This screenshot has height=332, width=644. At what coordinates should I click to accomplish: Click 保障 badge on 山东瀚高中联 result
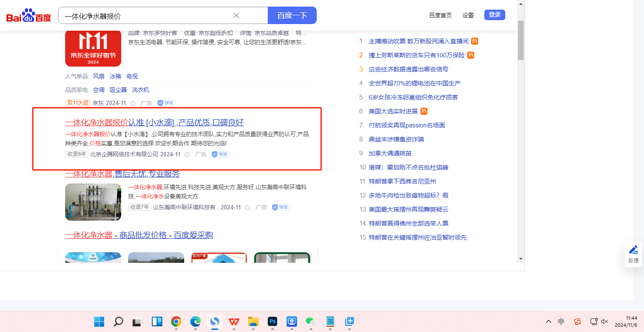coord(281,207)
